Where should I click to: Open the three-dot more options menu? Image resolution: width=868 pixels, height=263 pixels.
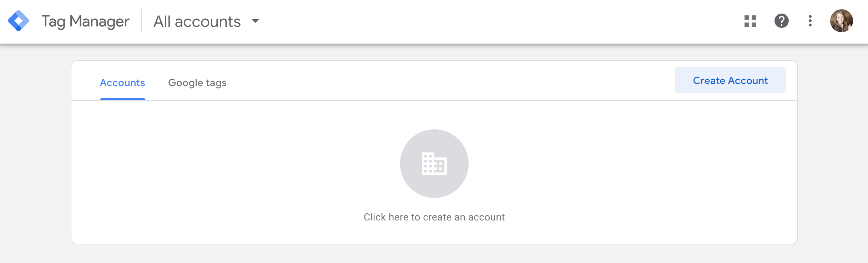[810, 21]
